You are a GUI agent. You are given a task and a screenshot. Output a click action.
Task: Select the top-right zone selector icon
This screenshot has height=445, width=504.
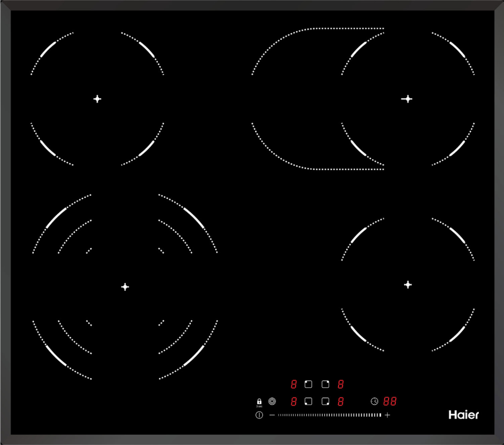325,384
